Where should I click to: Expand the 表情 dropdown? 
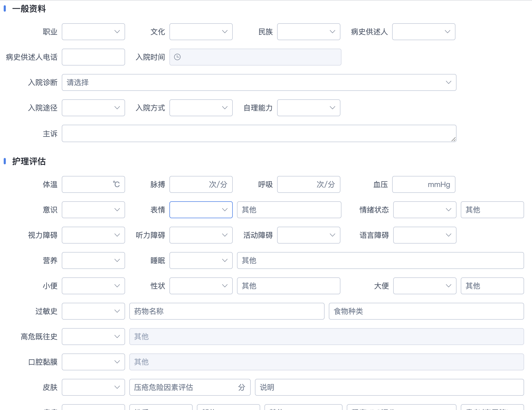(x=201, y=210)
